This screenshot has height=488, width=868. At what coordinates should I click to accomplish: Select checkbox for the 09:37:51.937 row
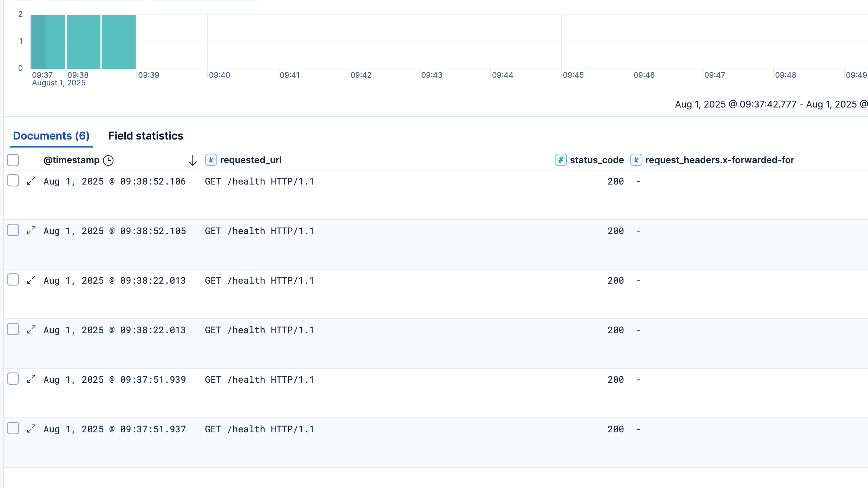tap(13, 428)
